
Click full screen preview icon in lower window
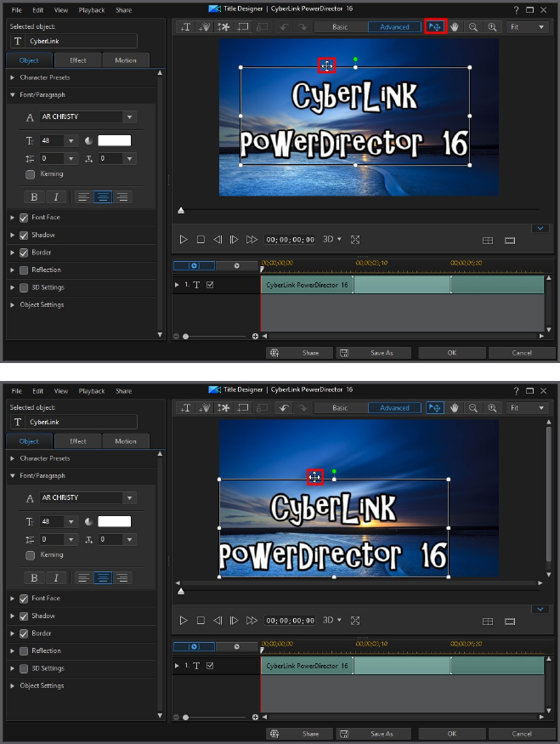click(355, 621)
